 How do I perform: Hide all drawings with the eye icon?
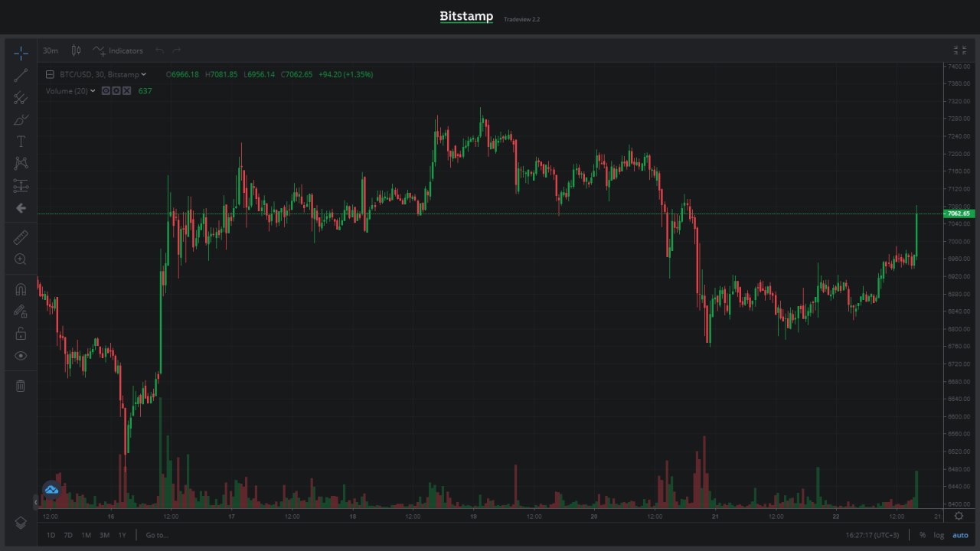[x=21, y=356]
